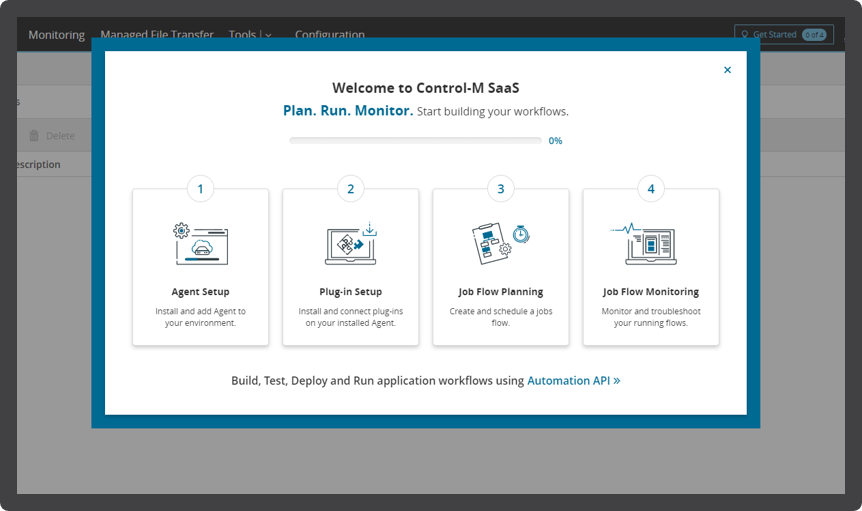Click the onboarding progress bar
Image resolution: width=862 pixels, height=511 pixels.
click(x=416, y=141)
